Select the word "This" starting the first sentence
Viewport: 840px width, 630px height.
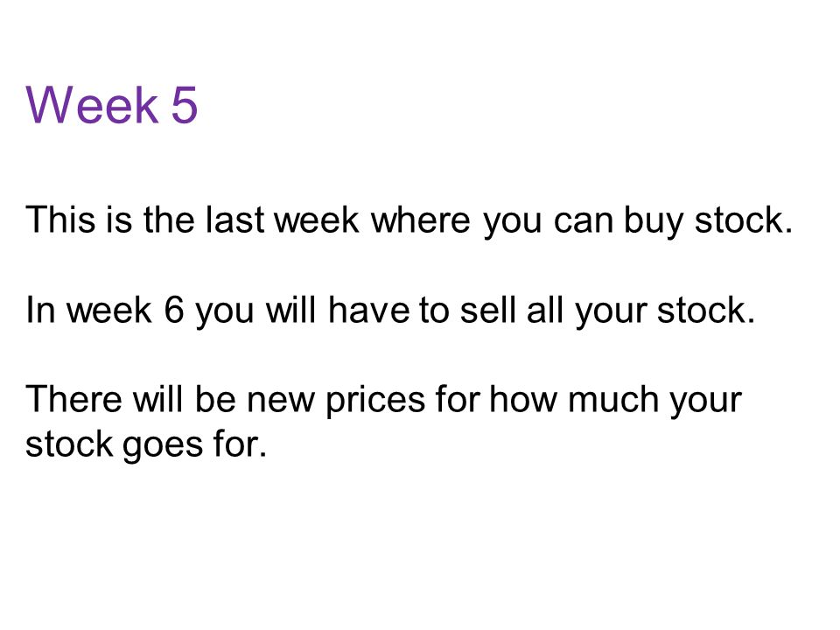60,219
